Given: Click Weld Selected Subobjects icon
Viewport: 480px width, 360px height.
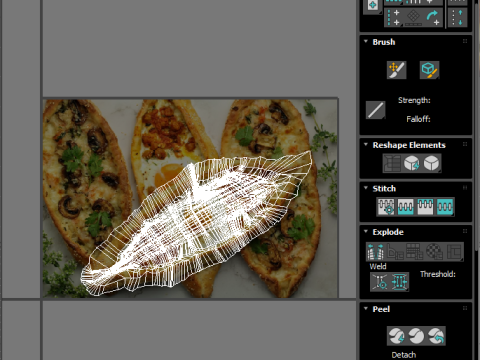Looking at the screenshot, I should [x=399, y=282].
